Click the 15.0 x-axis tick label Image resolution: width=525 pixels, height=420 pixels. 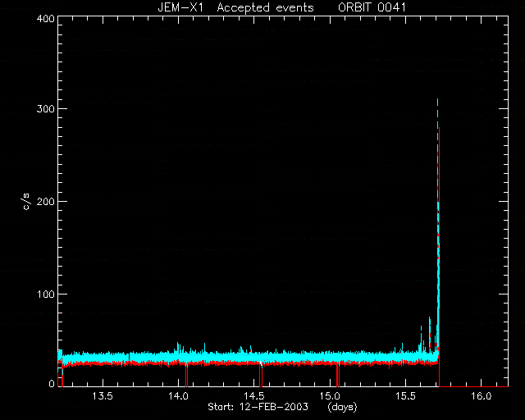coord(330,396)
